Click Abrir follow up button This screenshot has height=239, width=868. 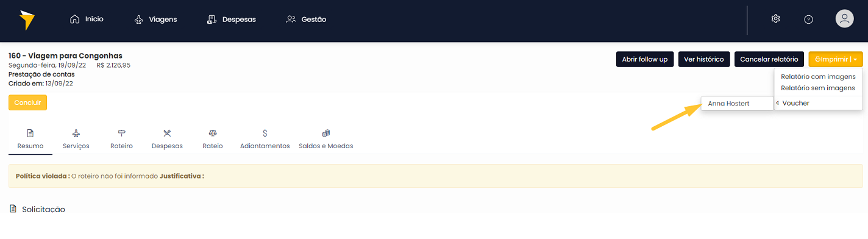point(645,59)
